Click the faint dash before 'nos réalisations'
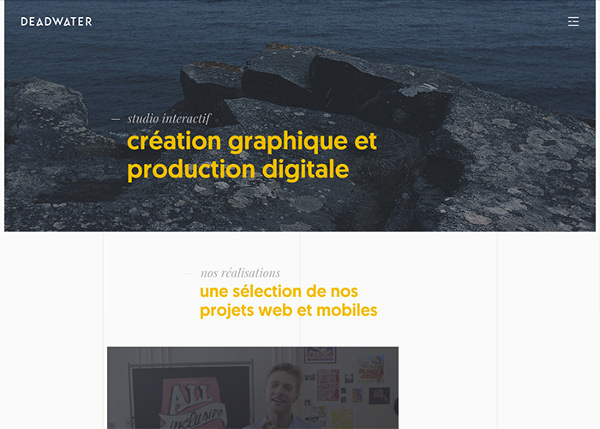This screenshot has width=600, height=429. coord(188,274)
